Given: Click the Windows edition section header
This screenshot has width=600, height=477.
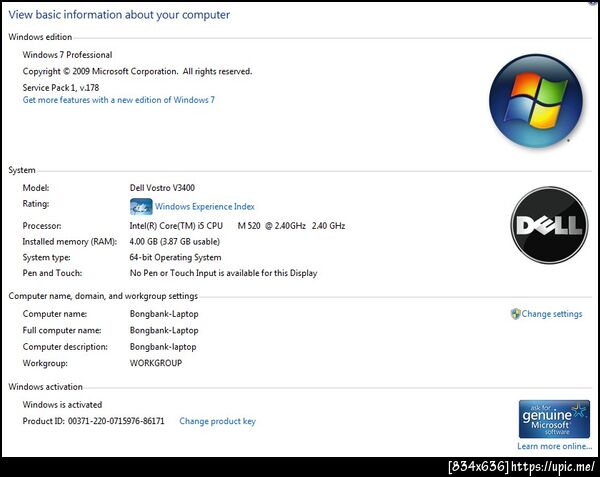Looking at the screenshot, I should 40,37.
